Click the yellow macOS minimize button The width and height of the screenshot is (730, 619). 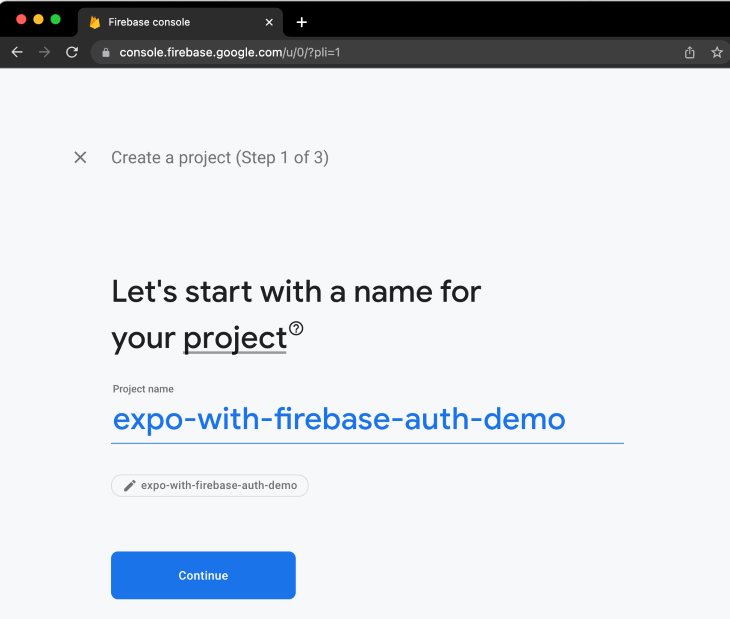point(38,19)
